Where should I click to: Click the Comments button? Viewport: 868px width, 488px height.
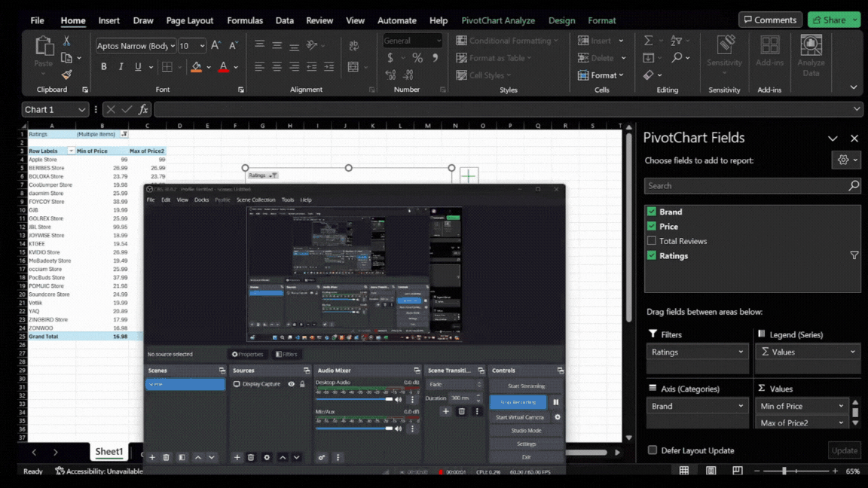770,20
